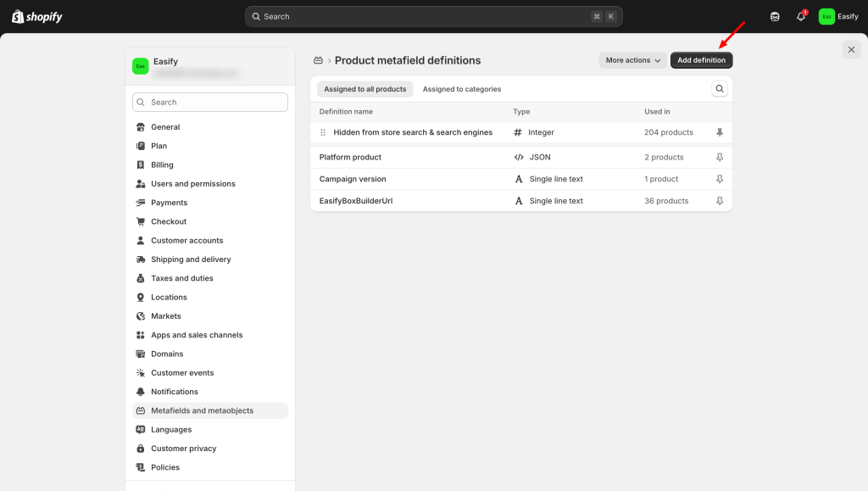Click the Shopify logo
The width and height of the screenshot is (868, 491).
(x=37, y=17)
